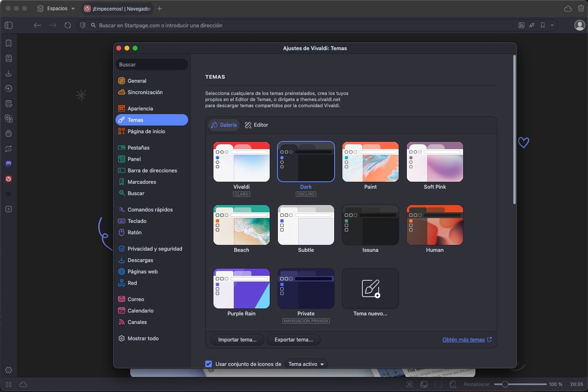The width and height of the screenshot is (588, 392).
Task: Open the Notes panel
Action: click(x=8, y=103)
